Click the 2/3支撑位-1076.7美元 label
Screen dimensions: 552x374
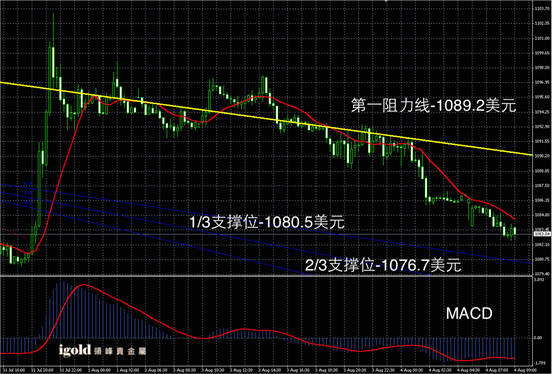click(383, 265)
